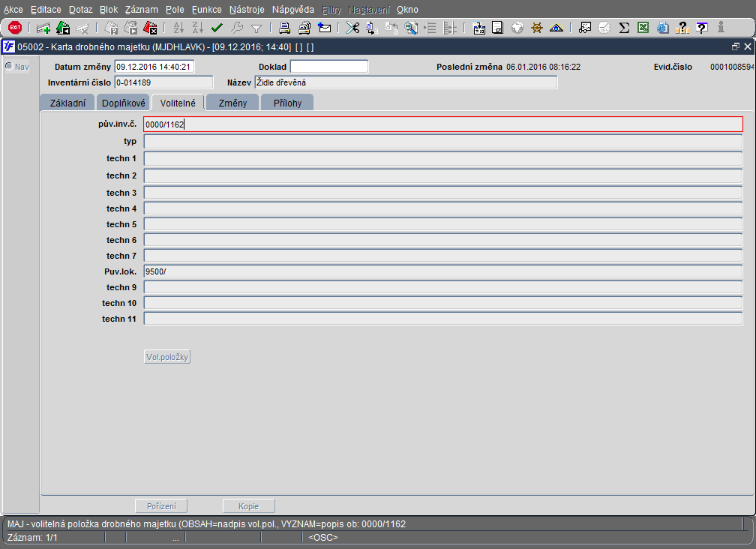Click the Z-A descending sort icon
The width and height of the screenshot is (756, 549).
pyautogui.click(x=198, y=28)
